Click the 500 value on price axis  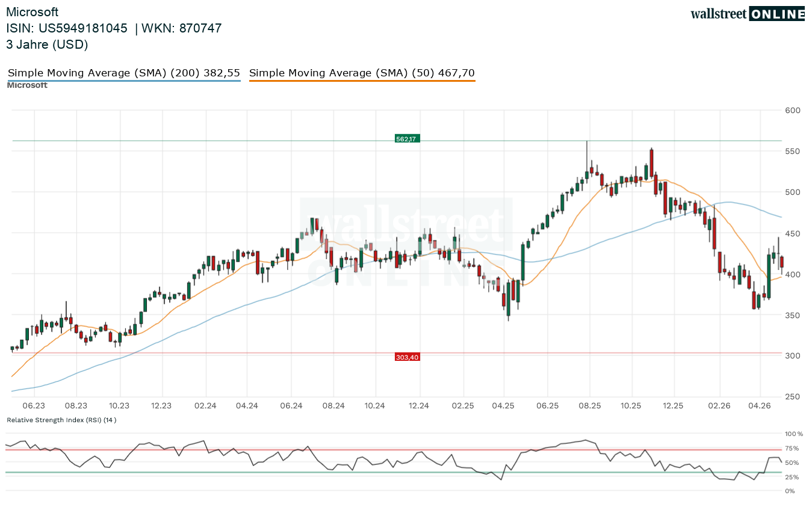pos(793,192)
